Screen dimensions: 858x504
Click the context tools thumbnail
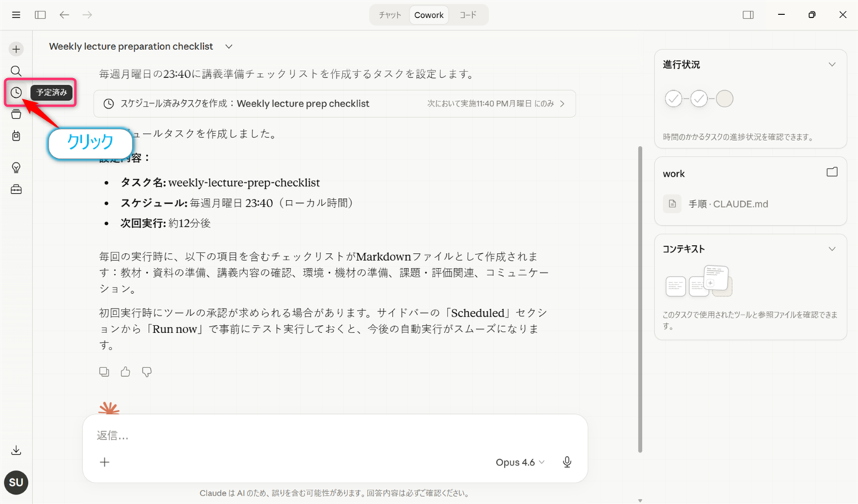tap(699, 281)
